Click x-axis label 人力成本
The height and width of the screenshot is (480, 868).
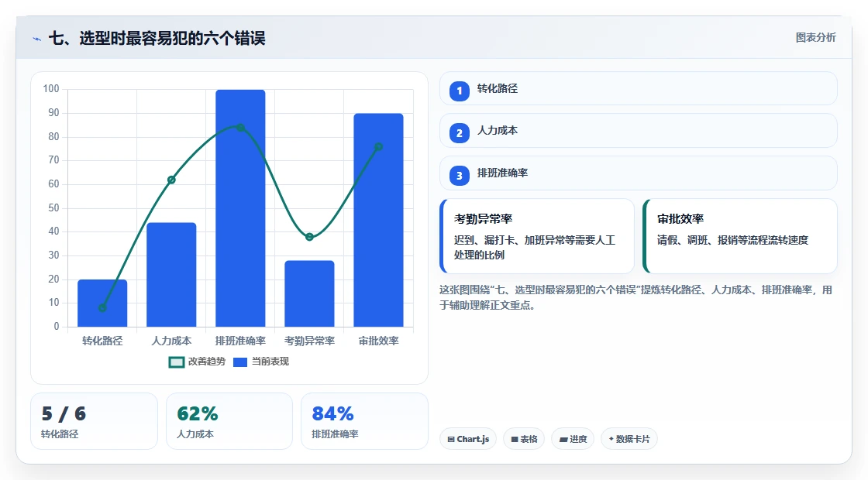click(171, 341)
